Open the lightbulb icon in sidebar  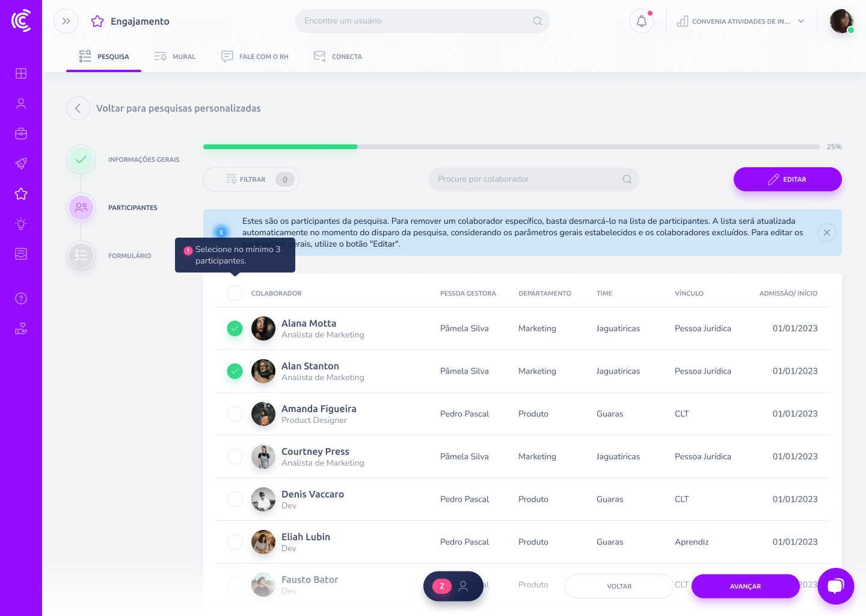coord(21,224)
